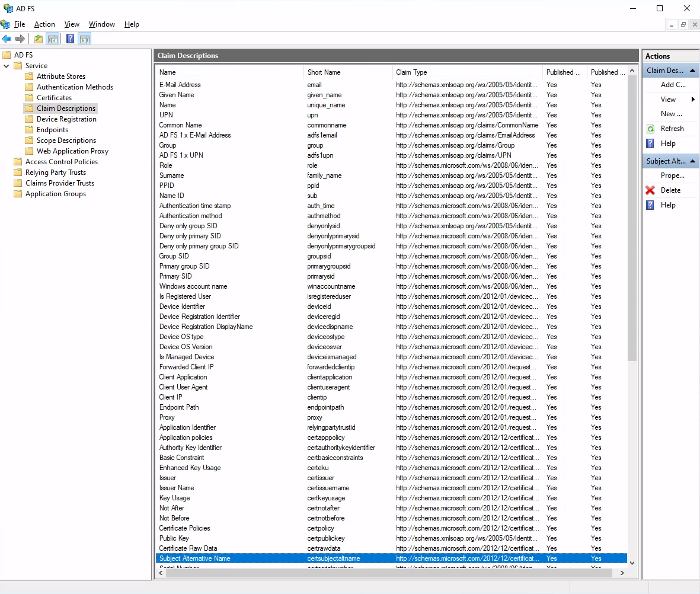Click the Up One Level toolbar icon
Image resolution: width=700 pixels, height=594 pixels.
(39, 39)
